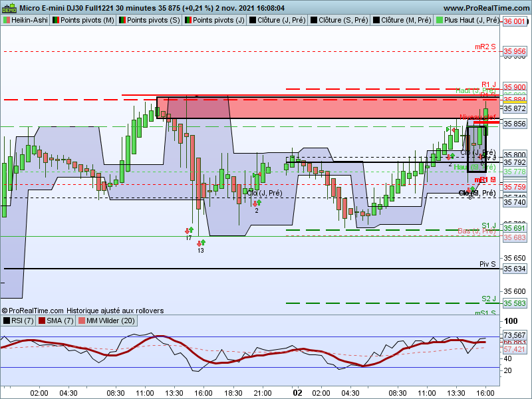Select the Heikin-Ashi indicator label
The height and width of the screenshot is (399, 532).
[x=25, y=20]
